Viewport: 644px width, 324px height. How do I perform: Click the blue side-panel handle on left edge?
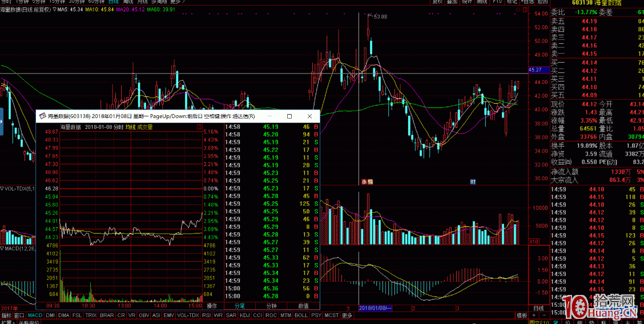(2, 121)
